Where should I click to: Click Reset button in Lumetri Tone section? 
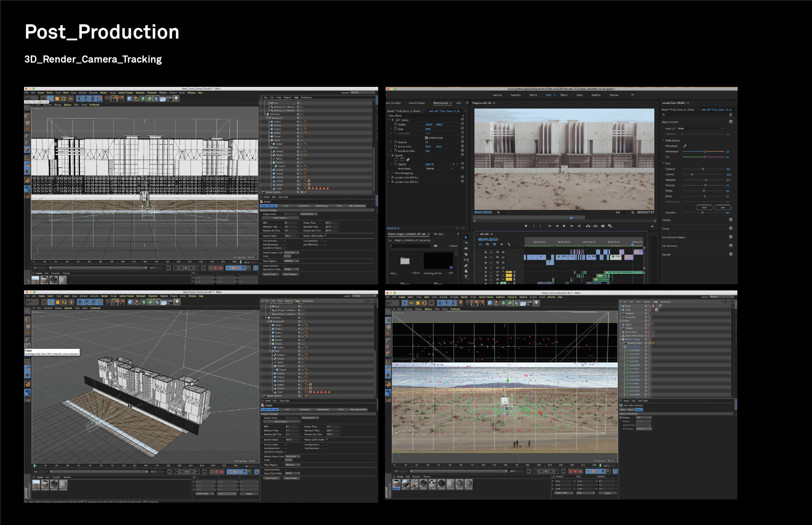pyautogui.click(x=704, y=207)
